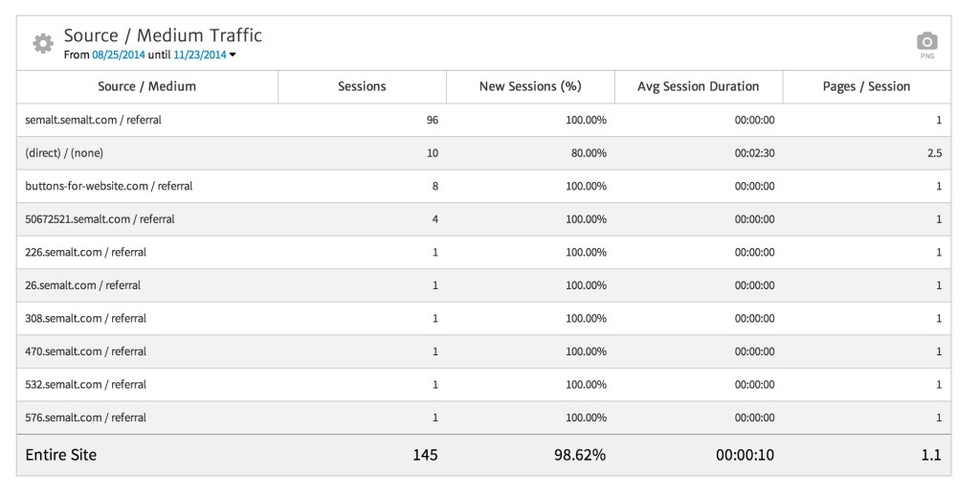Image resolution: width=980 pixels, height=498 pixels.
Task: Sort by New Sessions (%) column
Action: point(530,86)
